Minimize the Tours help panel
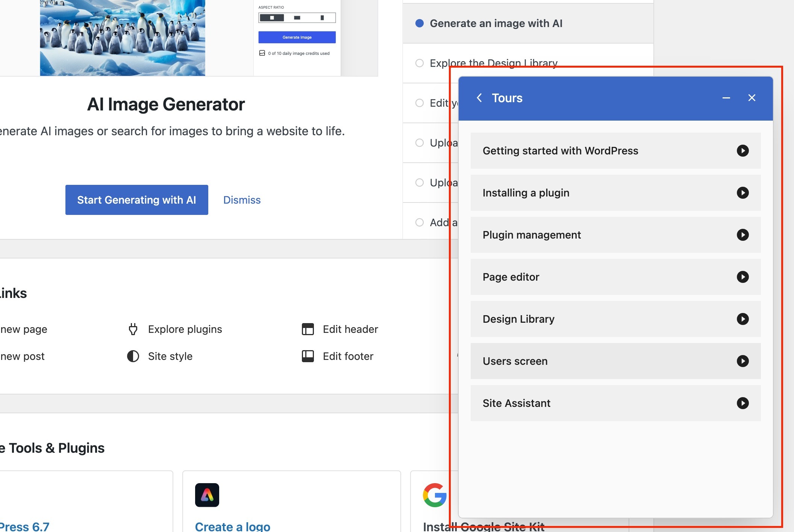 (x=726, y=98)
